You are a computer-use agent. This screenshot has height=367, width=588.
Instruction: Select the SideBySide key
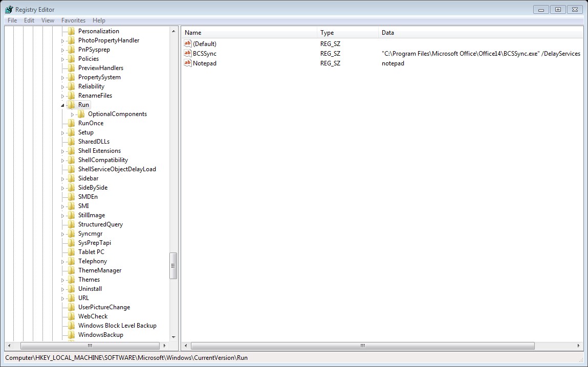click(x=93, y=188)
